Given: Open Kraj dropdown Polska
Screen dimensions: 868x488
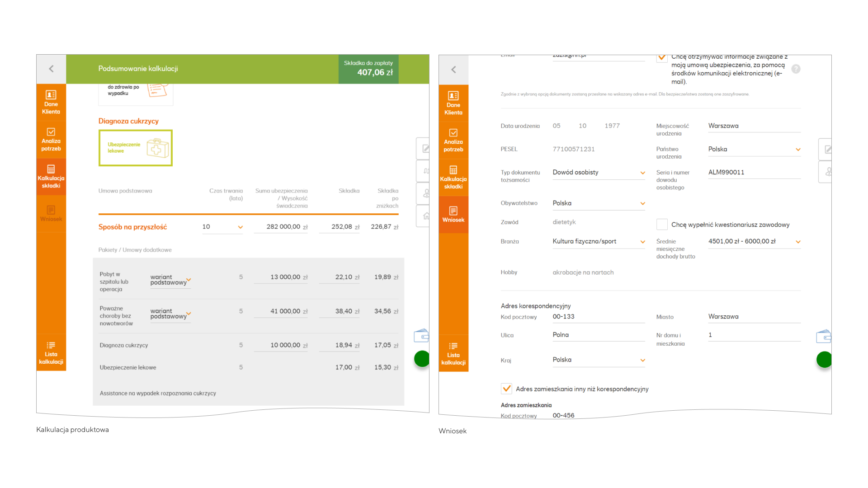Looking at the screenshot, I should [599, 360].
